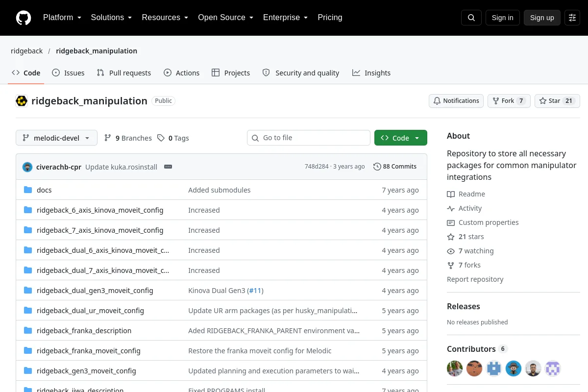The width and height of the screenshot is (588, 392).
Task: Expand the Resources menu
Action: coord(165,18)
